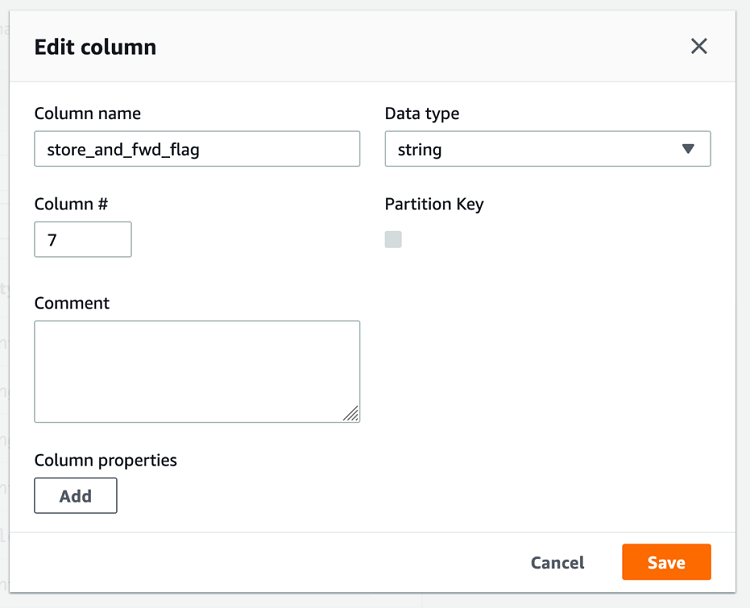750x608 pixels.
Task: Cancel editing the column
Action: tap(557, 563)
